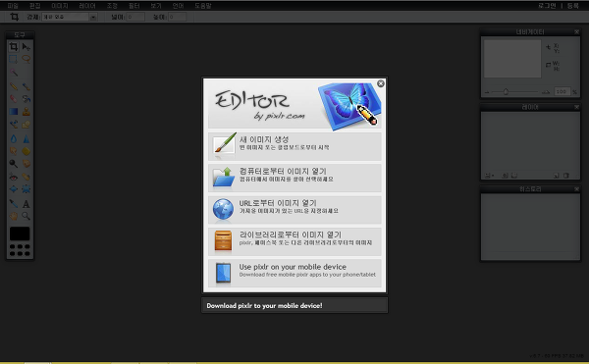
Task: Close the Editor welcome dialog
Action: [381, 83]
